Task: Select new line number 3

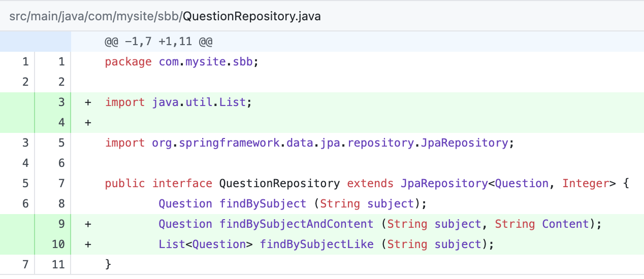Action: point(61,102)
